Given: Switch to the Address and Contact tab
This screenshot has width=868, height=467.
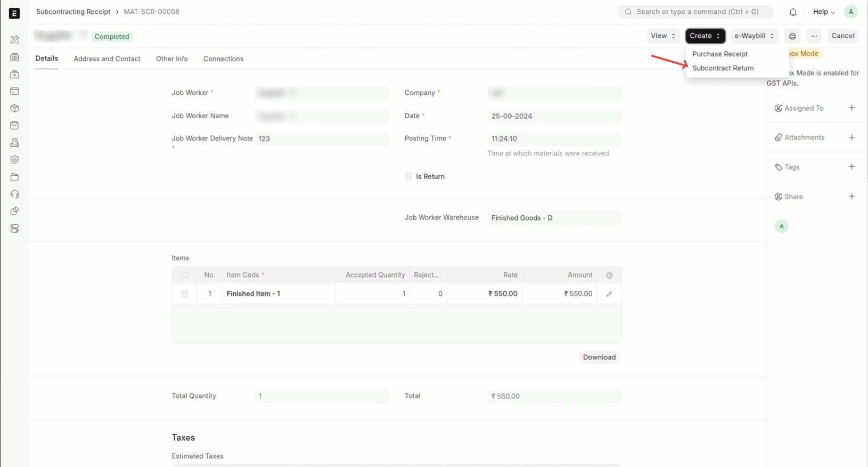Looking at the screenshot, I should (107, 59).
